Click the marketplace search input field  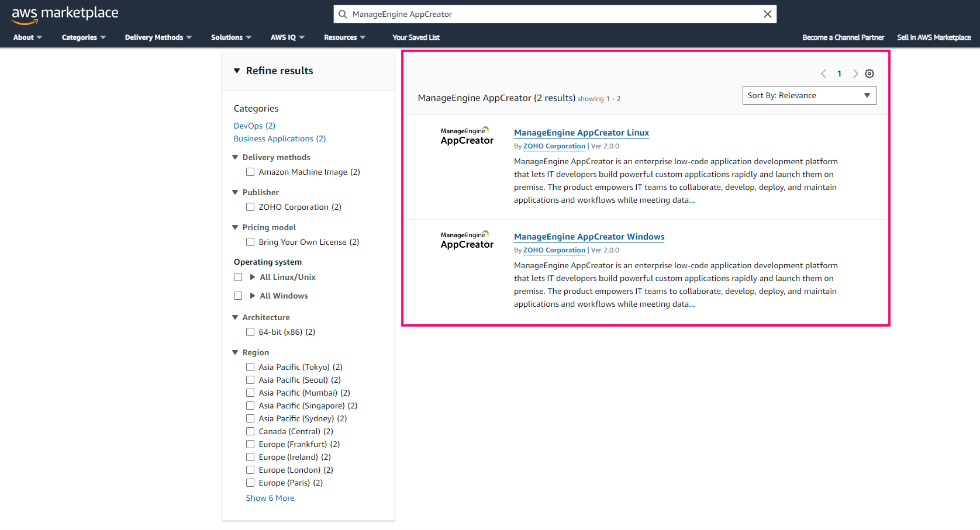pyautogui.click(x=550, y=14)
